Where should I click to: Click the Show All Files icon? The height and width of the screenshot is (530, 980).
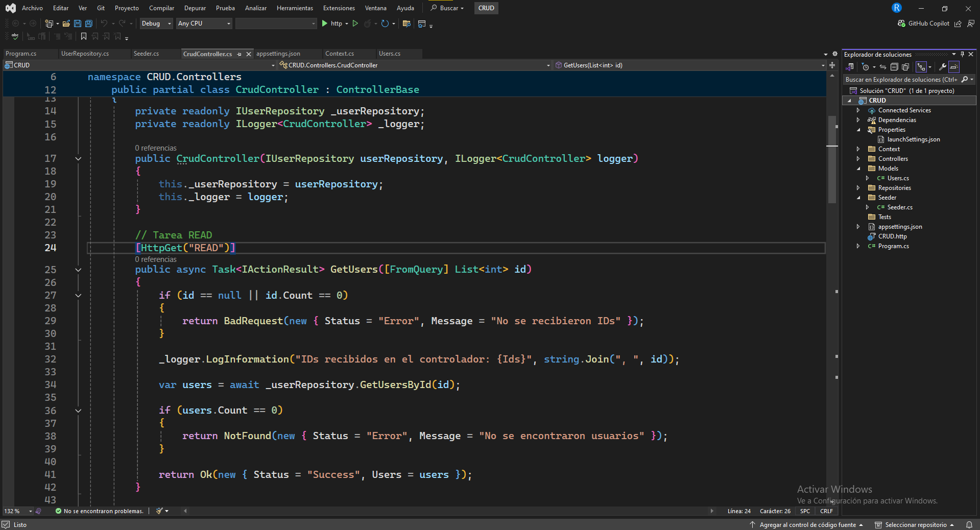pyautogui.click(x=905, y=67)
